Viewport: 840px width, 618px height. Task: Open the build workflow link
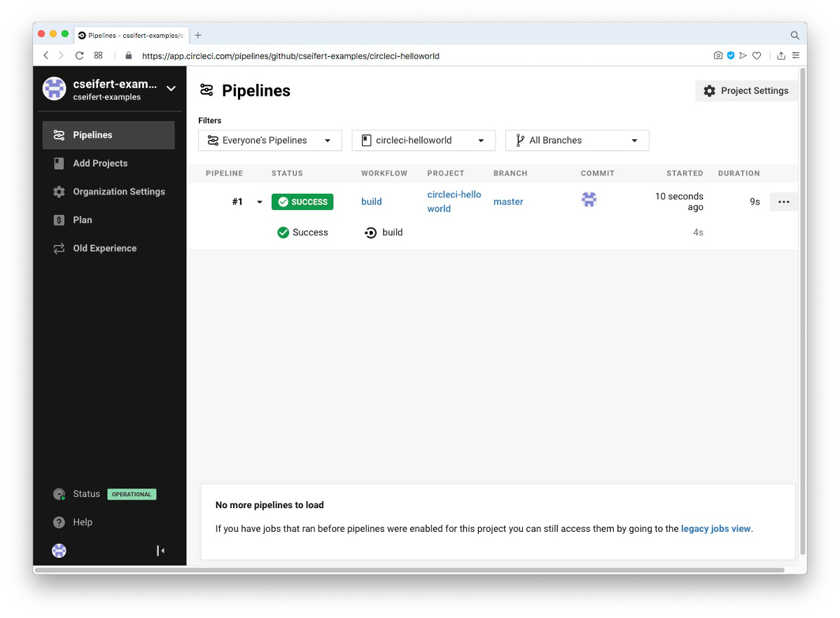coord(372,202)
